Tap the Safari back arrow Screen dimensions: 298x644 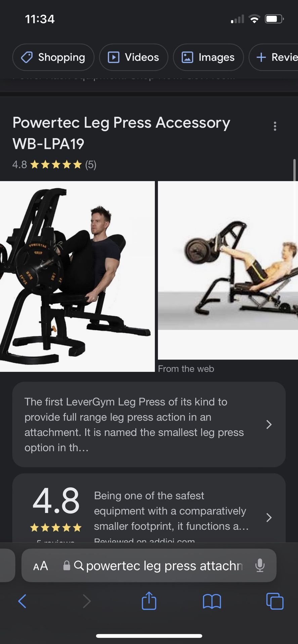(x=22, y=601)
